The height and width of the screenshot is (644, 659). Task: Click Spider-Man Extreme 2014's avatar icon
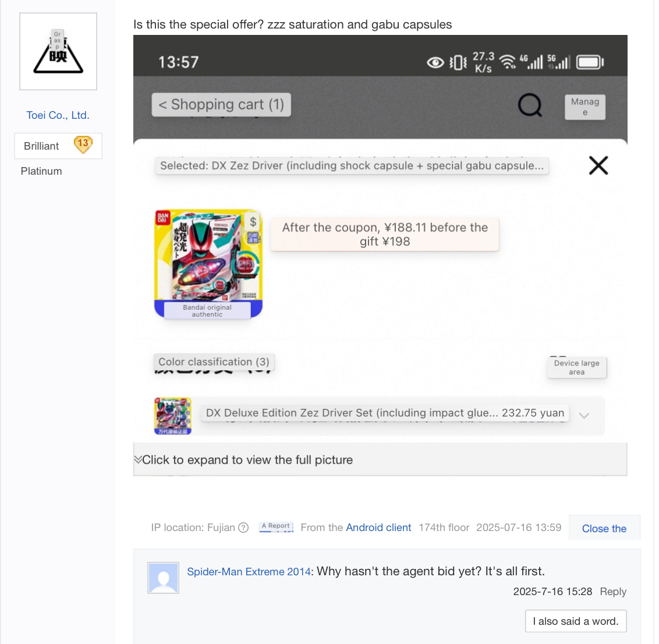point(163,578)
